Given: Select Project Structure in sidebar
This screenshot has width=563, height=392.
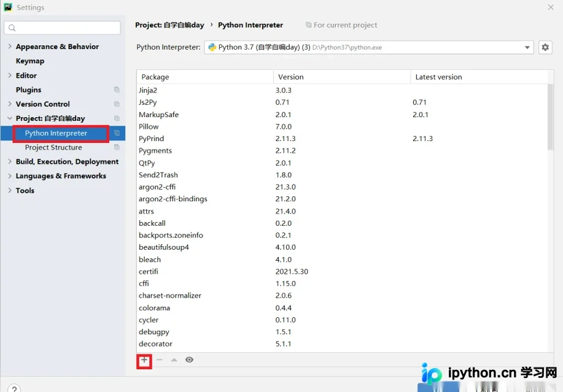Looking at the screenshot, I should [53, 147].
